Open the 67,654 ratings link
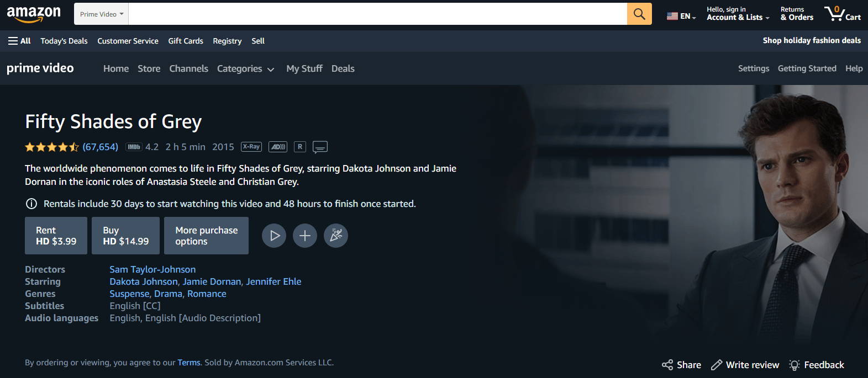 (x=100, y=147)
